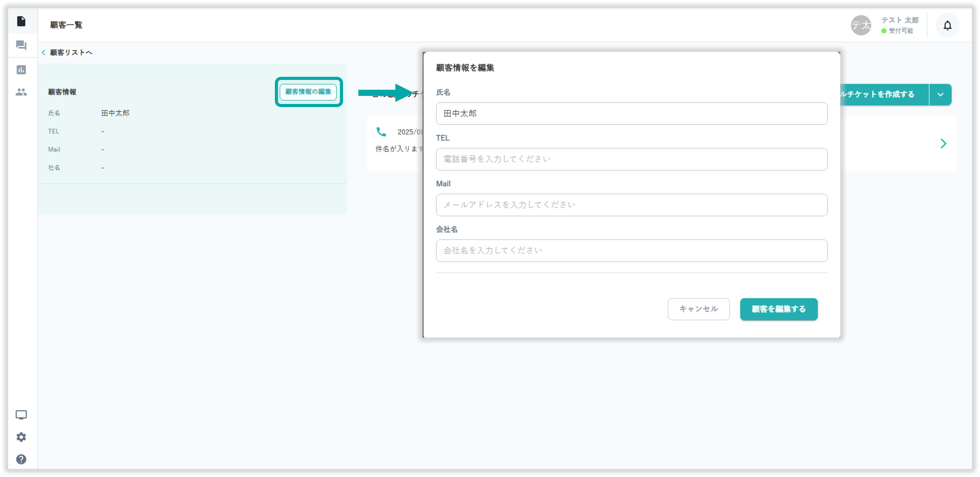
Task: Submit with 顧客を編集する button
Action: point(778,309)
